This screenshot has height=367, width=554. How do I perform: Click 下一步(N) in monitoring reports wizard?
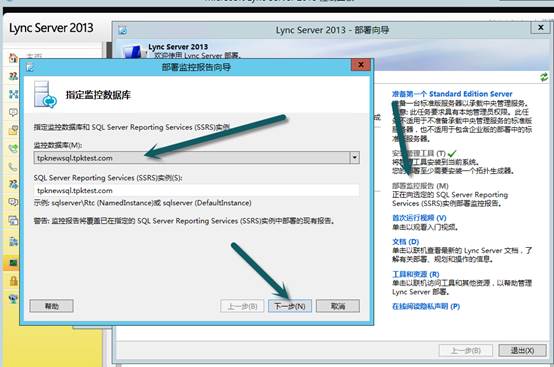(290, 306)
